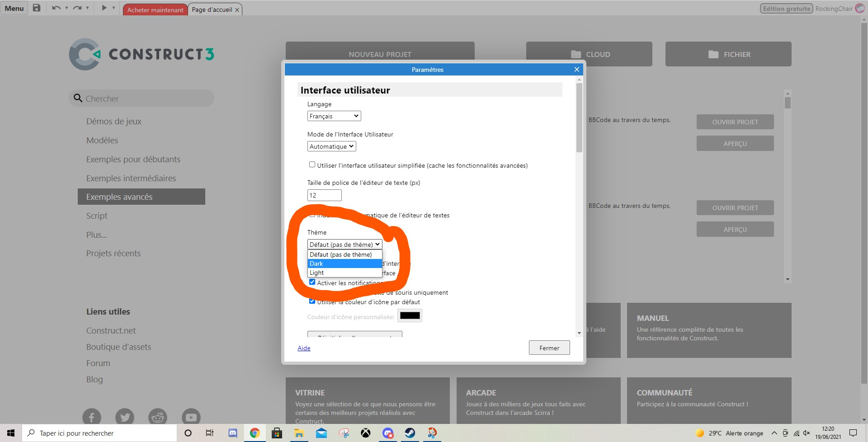Screen dimensions: 868x442
Task: Open the notification center icon
Action: point(853,433)
